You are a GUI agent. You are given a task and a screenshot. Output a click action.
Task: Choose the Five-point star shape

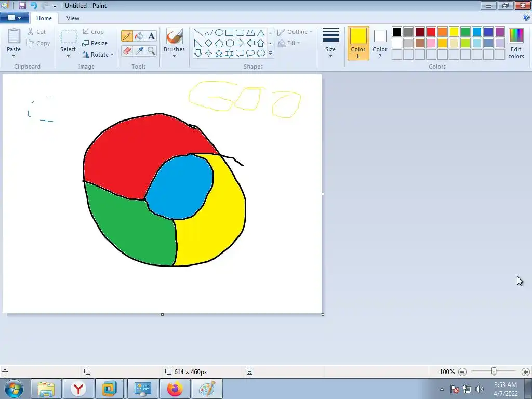219,54
